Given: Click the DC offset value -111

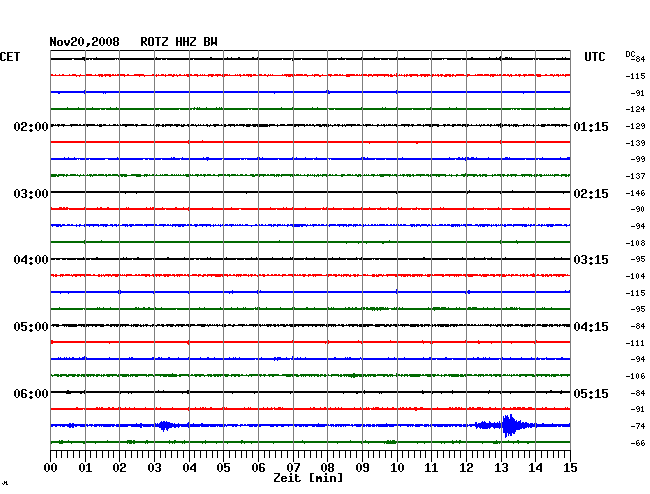Looking at the screenshot, I should click(635, 343).
